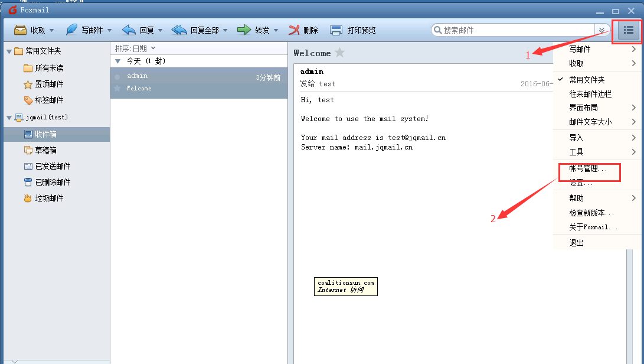Delete the email using 删除

coord(303,30)
